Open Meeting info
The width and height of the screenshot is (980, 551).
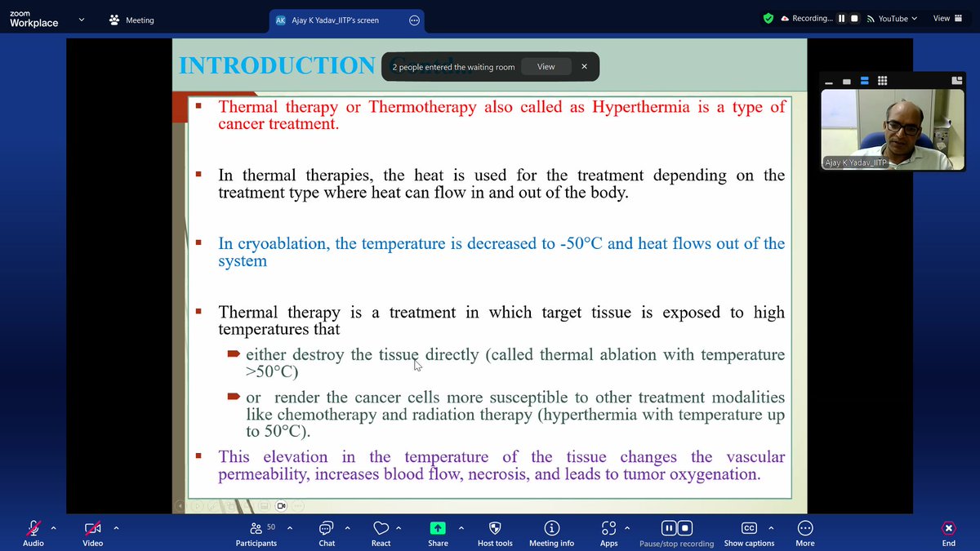point(551,533)
